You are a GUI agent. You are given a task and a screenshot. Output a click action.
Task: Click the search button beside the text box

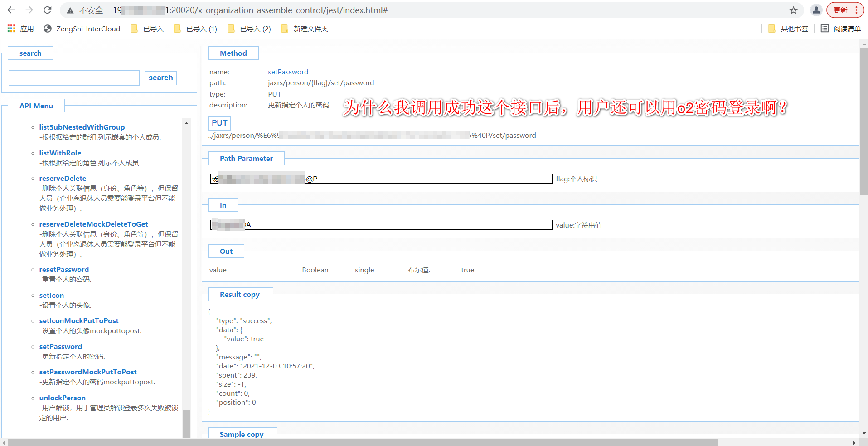pyautogui.click(x=160, y=78)
